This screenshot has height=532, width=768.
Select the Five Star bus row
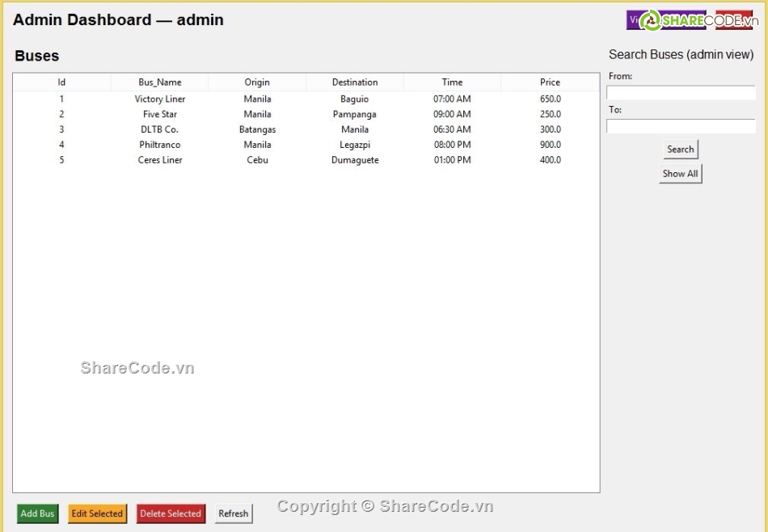[x=160, y=115]
